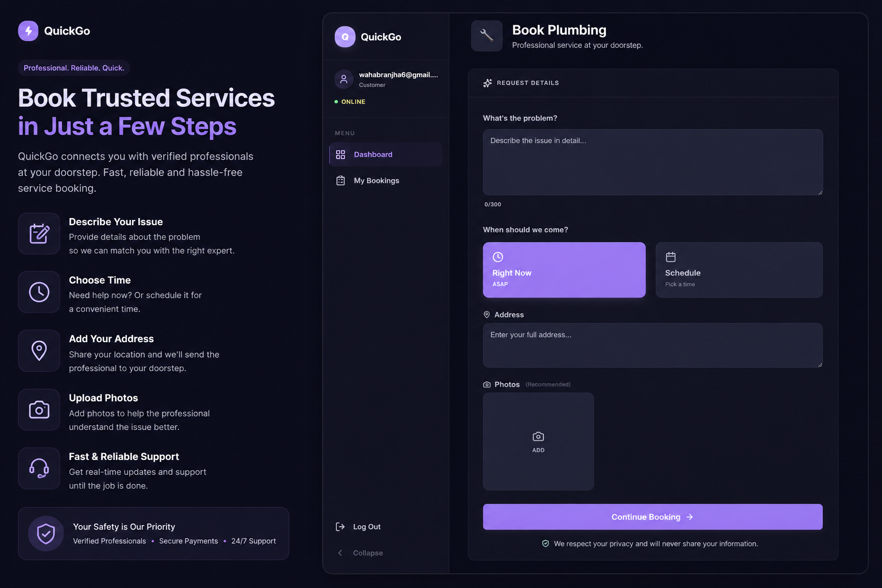This screenshot has width=882, height=588.
Task: Click the Book Plumbing heading
Action: coord(559,30)
